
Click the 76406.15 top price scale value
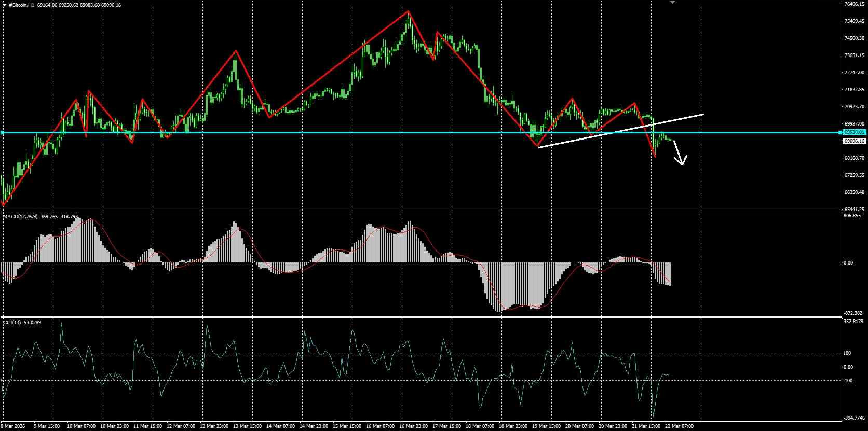(x=854, y=4)
